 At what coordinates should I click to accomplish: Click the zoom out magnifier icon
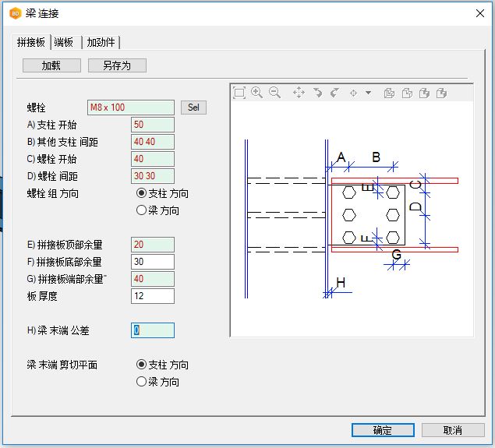(274, 93)
